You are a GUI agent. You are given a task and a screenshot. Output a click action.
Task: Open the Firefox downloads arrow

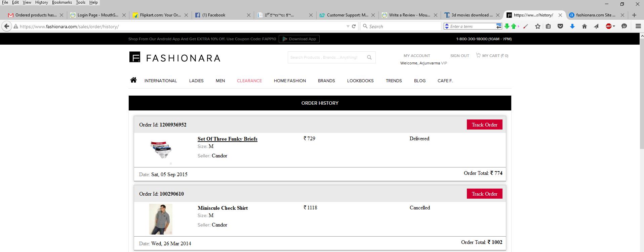click(x=572, y=26)
